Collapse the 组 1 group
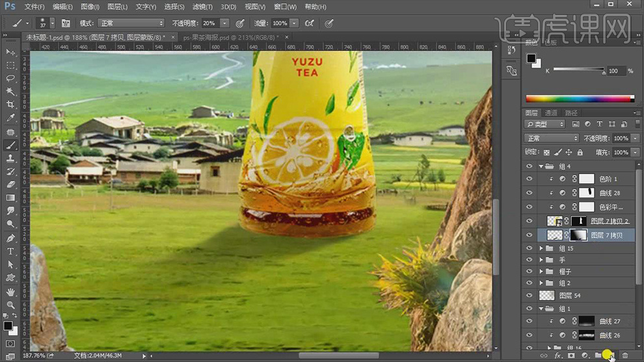Screen dimensions: 644x362 tap(541, 309)
